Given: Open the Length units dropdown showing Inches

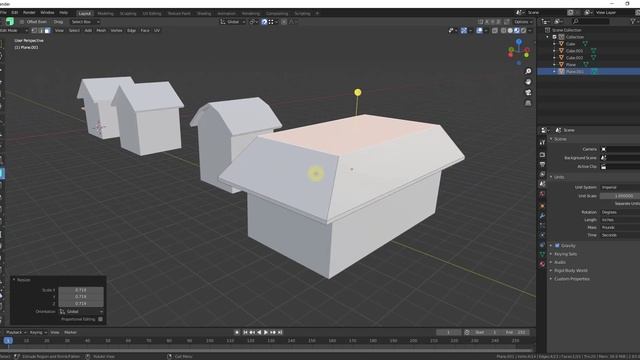Looking at the screenshot, I should [620, 220].
